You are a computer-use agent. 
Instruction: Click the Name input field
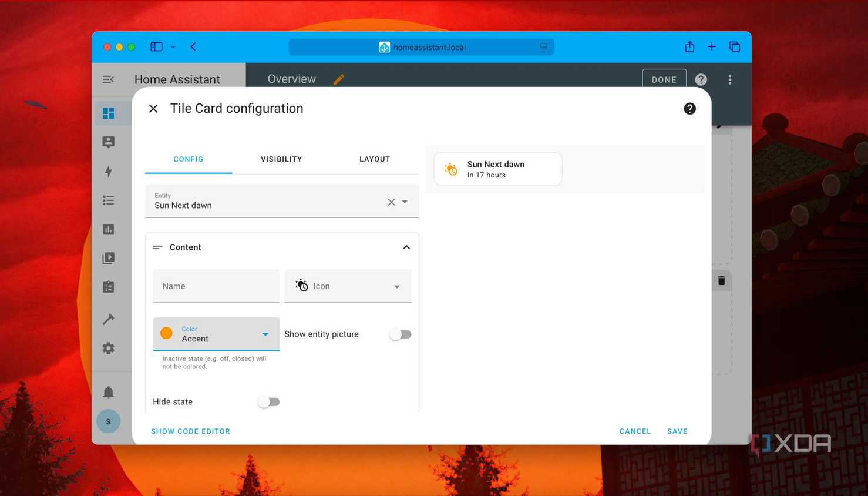(216, 286)
